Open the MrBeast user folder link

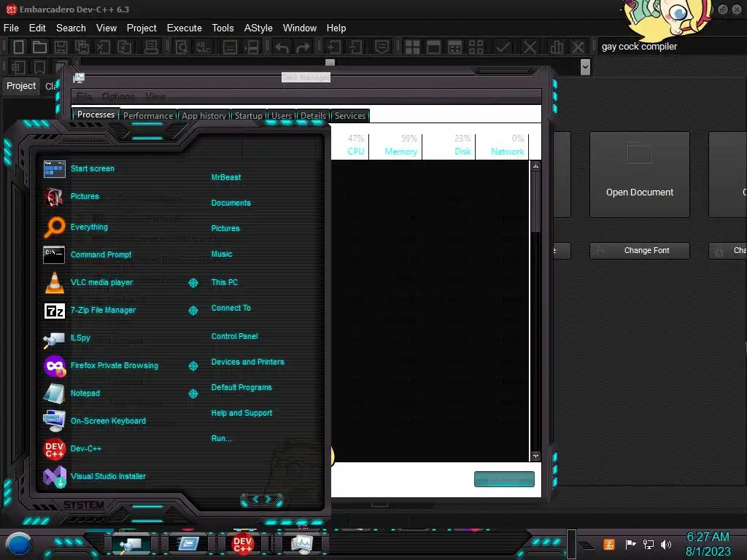pyautogui.click(x=226, y=177)
